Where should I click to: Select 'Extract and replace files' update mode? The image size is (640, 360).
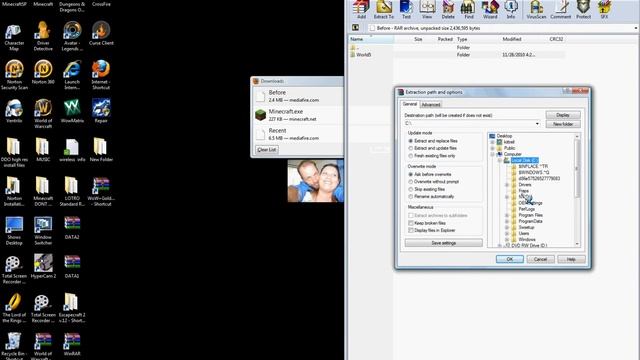coord(433,141)
